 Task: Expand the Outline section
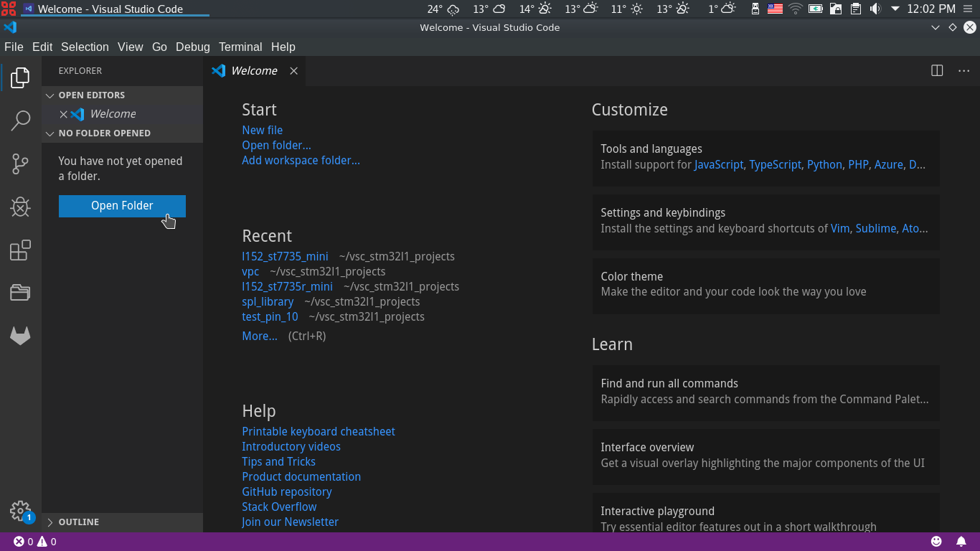coord(78,522)
